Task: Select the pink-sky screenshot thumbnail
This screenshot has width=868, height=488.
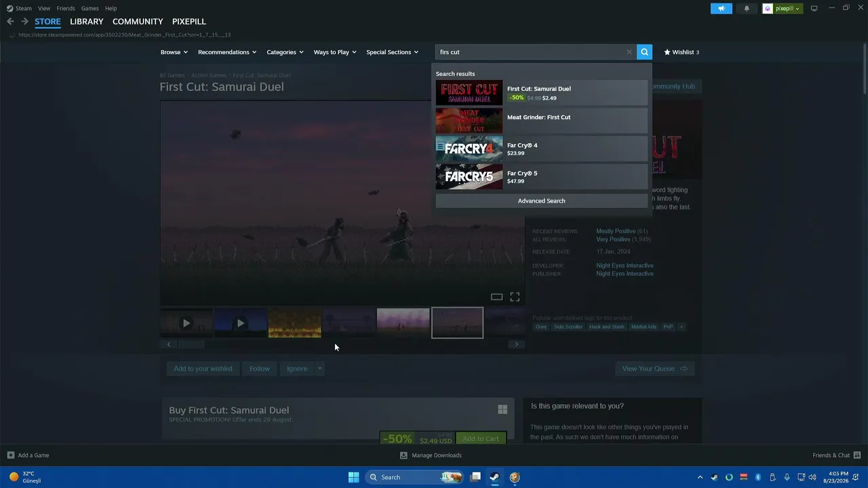Action: click(403, 323)
